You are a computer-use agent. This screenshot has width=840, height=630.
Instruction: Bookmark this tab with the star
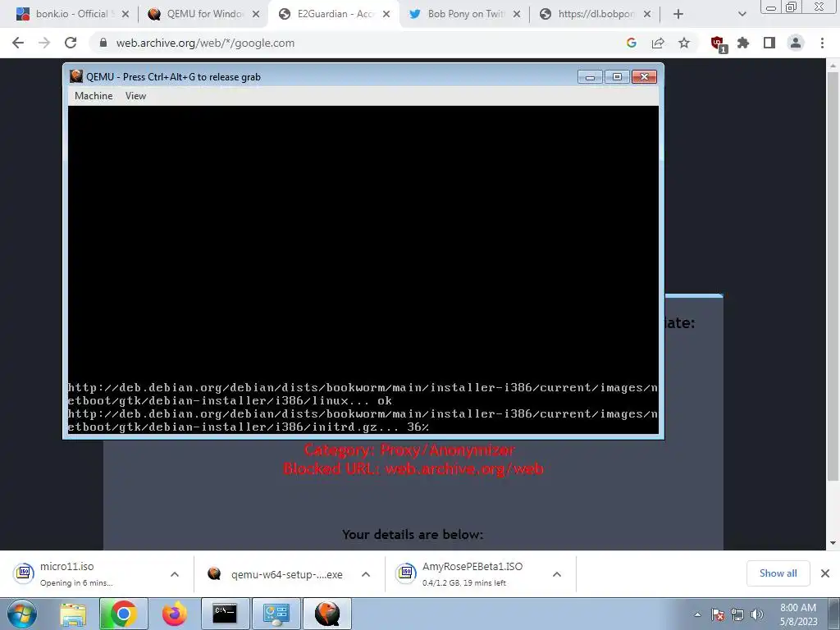tap(684, 43)
